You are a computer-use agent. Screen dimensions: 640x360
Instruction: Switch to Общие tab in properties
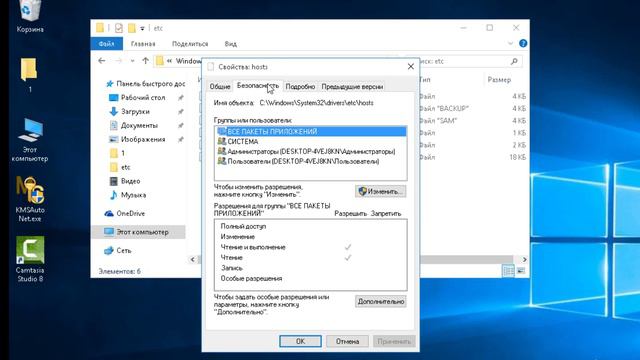[220, 87]
